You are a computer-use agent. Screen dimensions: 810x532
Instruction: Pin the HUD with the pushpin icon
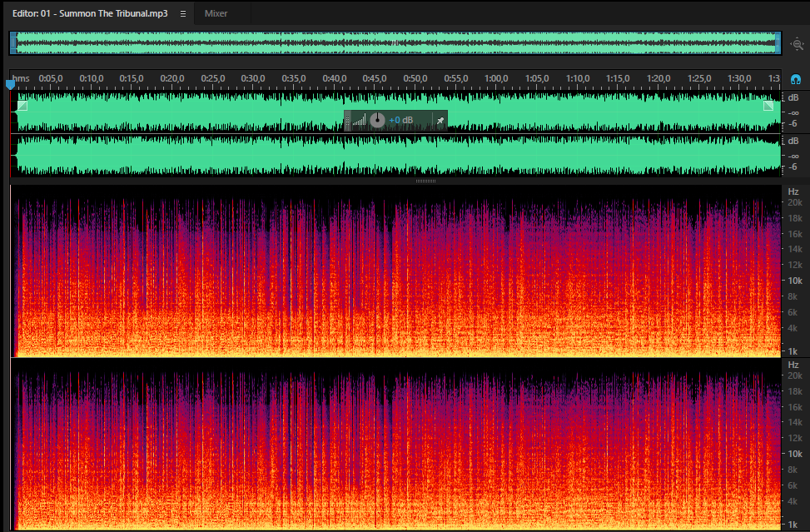pos(440,121)
